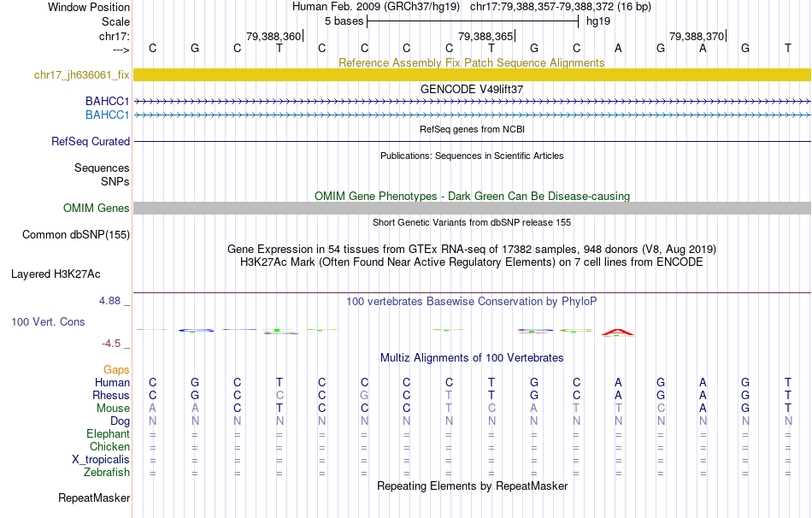Click the red A conservation logo peak
This screenshot has height=518, width=812.
coord(618,333)
